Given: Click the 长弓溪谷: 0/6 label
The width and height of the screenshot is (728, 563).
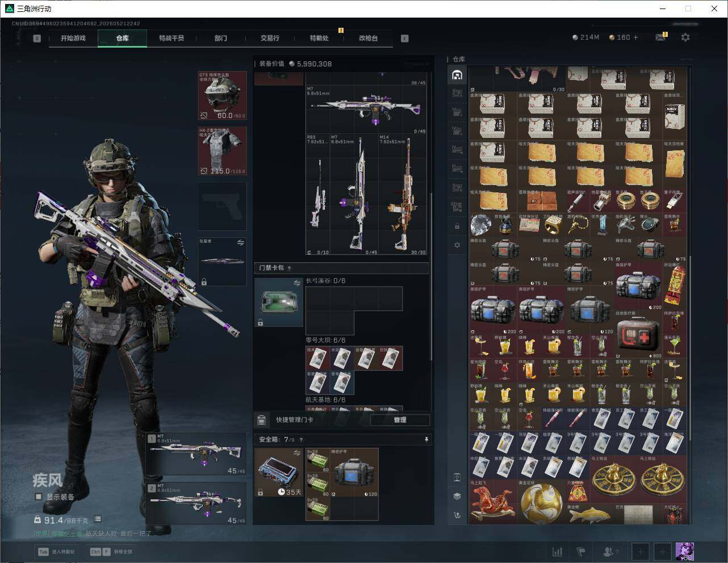Looking at the screenshot, I should (x=325, y=281).
